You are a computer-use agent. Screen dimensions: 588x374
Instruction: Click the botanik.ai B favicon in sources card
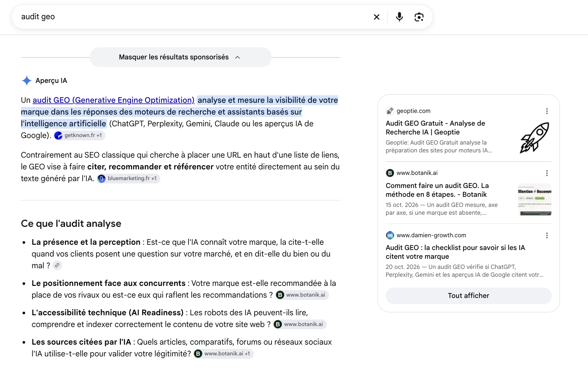(390, 173)
